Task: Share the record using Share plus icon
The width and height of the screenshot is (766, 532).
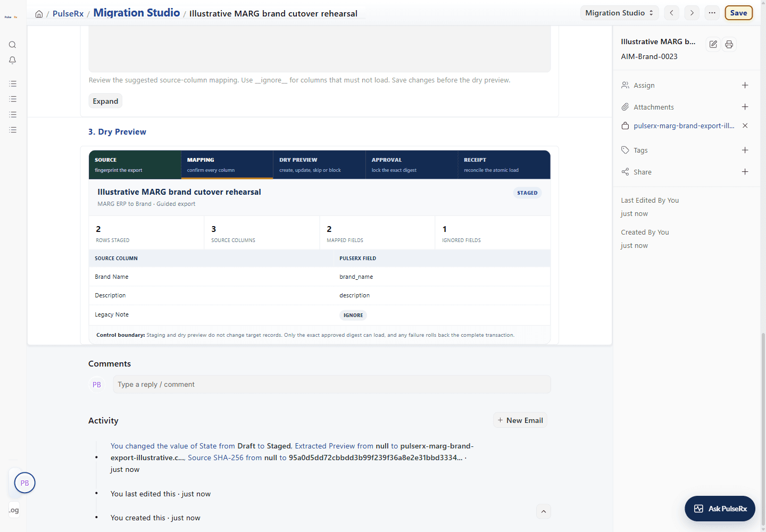Action: (x=745, y=172)
